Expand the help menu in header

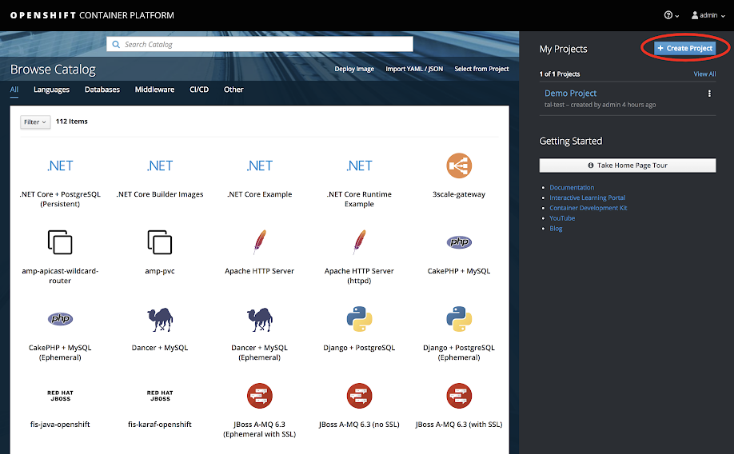(671, 15)
